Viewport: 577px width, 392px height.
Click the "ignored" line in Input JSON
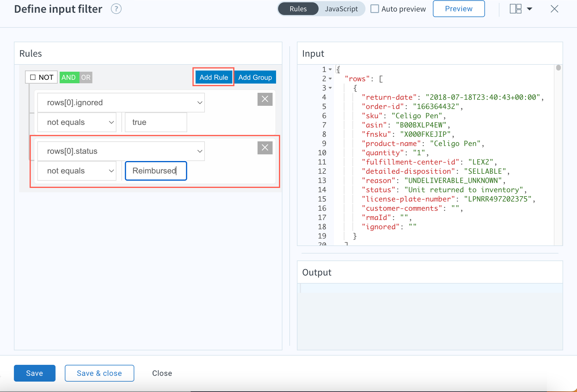pyautogui.click(x=389, y=227)
